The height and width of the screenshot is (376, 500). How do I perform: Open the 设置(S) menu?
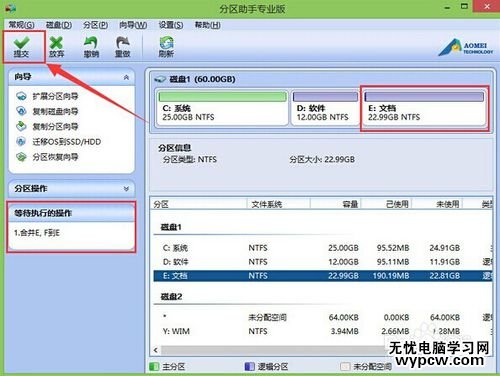tap(171, 25)
